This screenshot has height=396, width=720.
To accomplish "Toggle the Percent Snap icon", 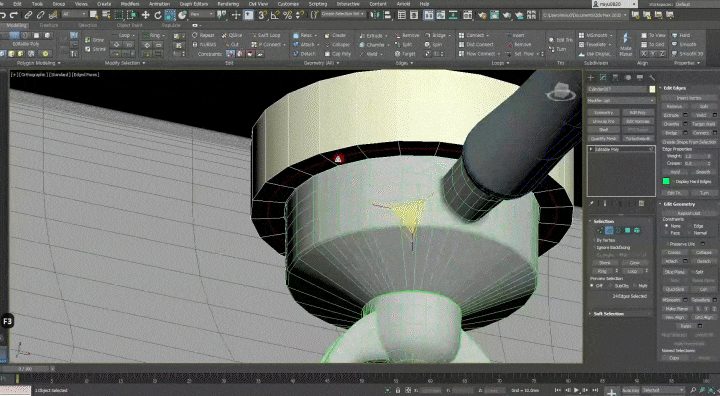I will pos(287,15).
